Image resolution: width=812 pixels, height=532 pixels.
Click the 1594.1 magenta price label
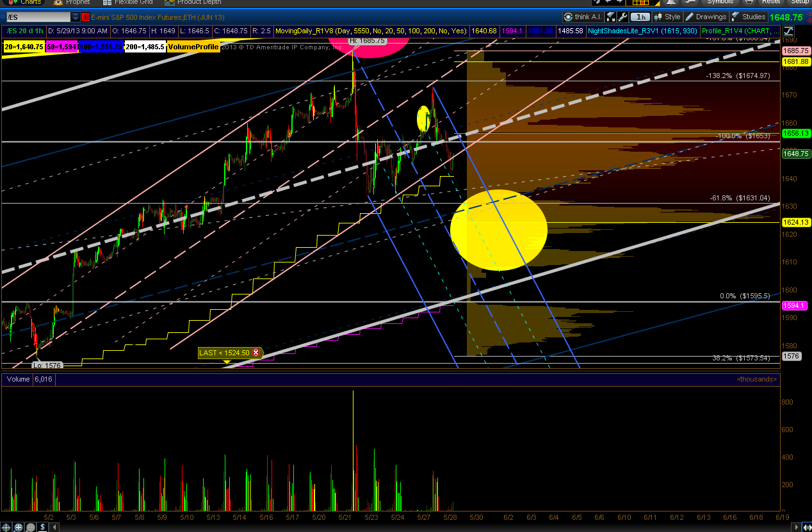tap(793, 306)
